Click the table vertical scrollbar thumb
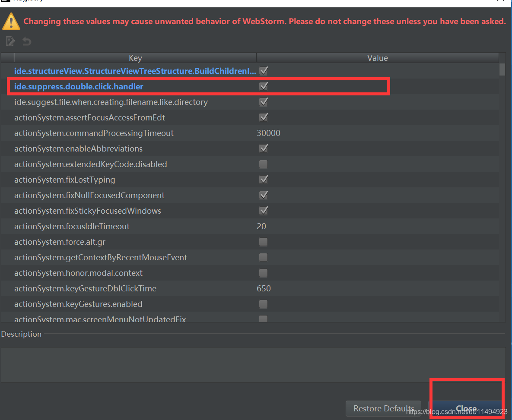 tap(502, 69)
